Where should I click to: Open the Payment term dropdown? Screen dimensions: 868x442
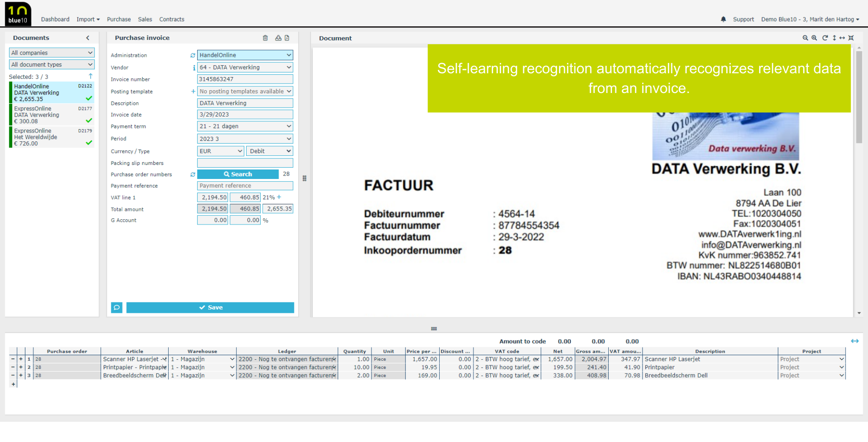point(245,126)
